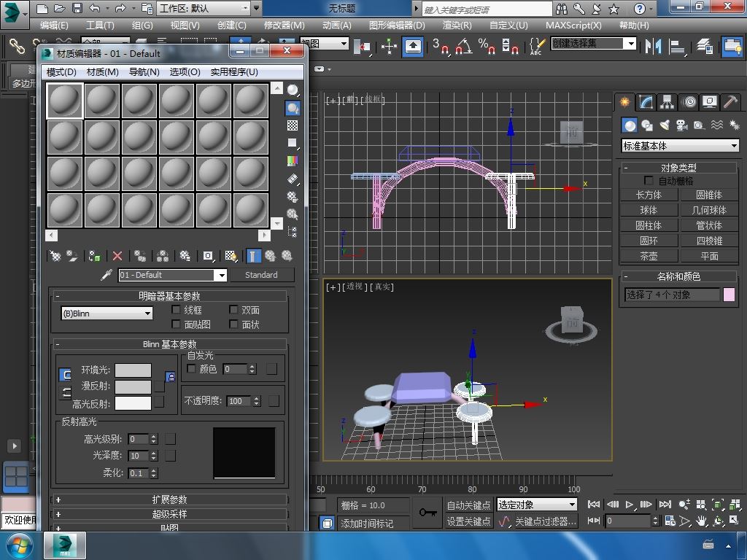Screen dimensions: 747x560
Task: Collapse the 对象类型 rollout
Action: pyautogui.click(x=679, y=168)
